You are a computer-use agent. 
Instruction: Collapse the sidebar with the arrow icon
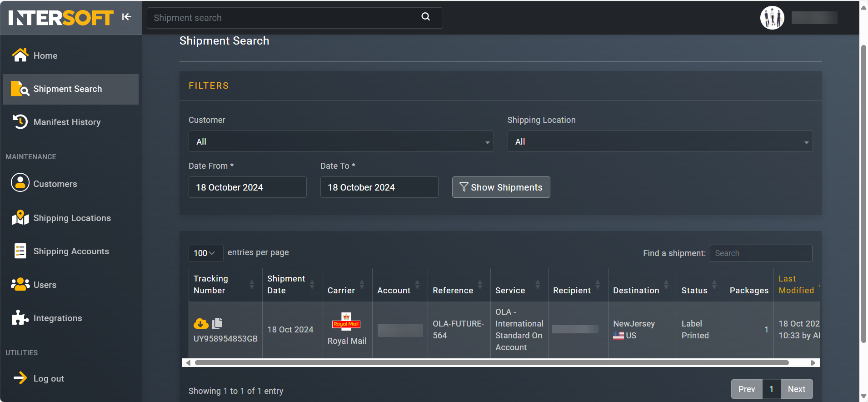click(x=126, y=17)
